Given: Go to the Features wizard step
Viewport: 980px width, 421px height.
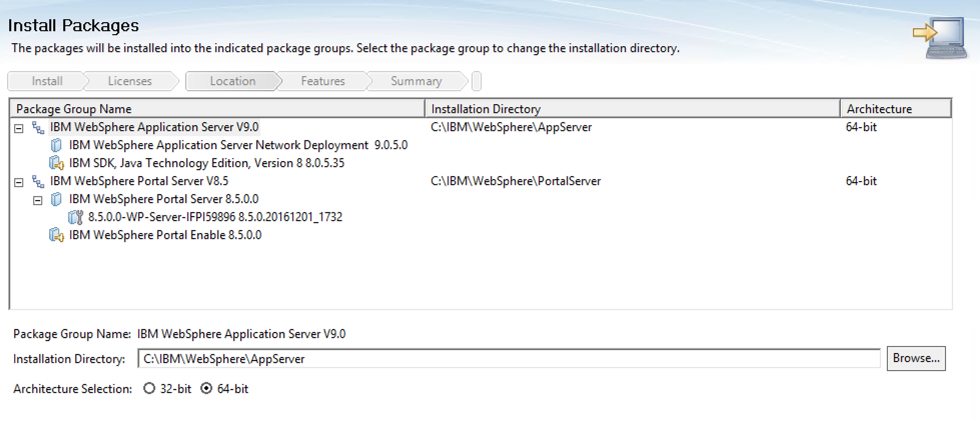Looking at the screenshot, I should pyautogui.click(x=323, y=81).
